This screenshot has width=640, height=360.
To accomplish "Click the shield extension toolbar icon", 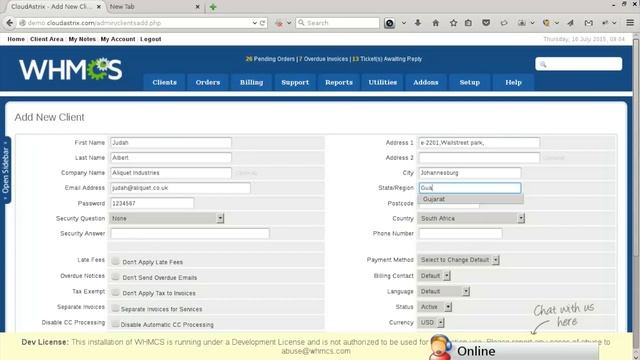I will 546,23.
